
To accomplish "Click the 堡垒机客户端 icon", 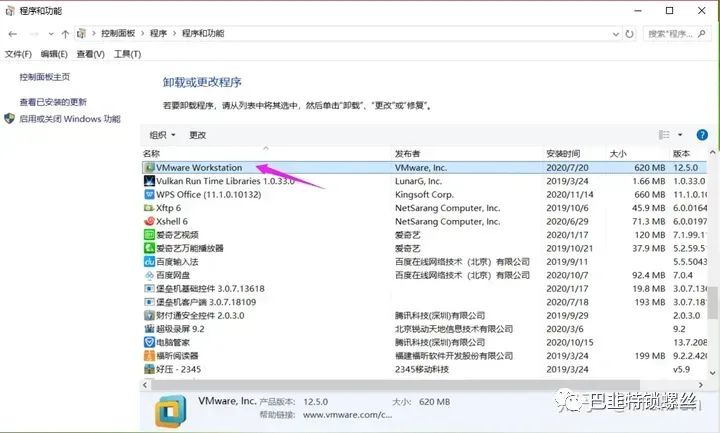I will click(x=149, y=302).
